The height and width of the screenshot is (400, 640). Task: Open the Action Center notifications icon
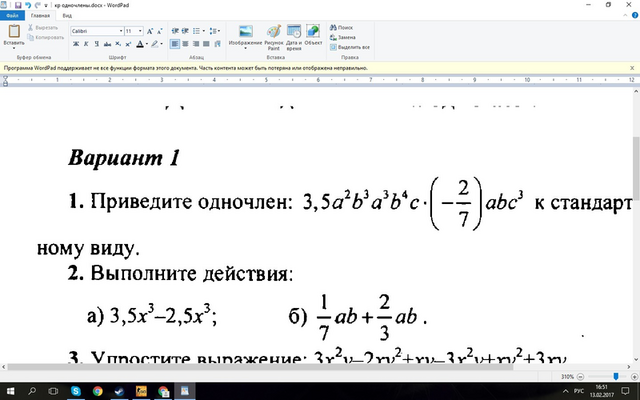(625, 391)
